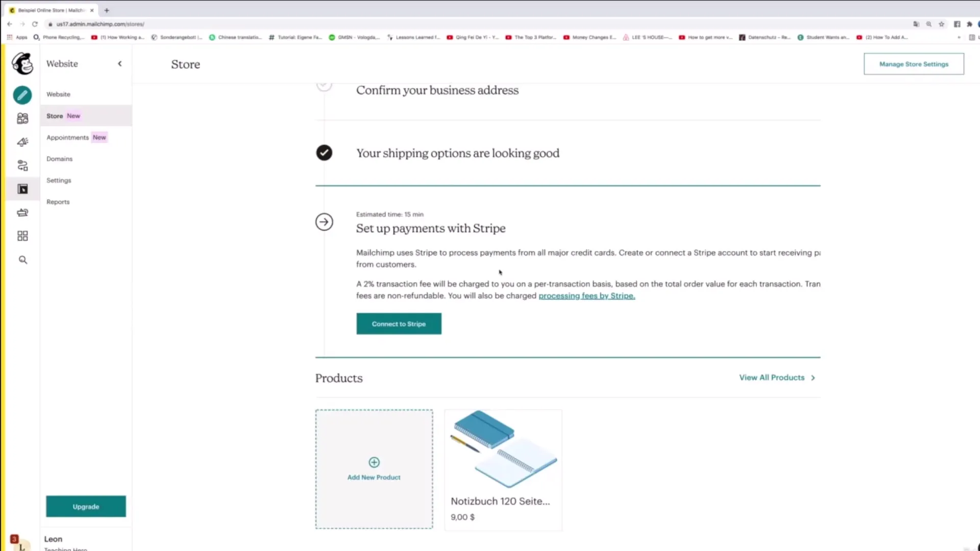Click the browser back arrow
This screenshot has height=551, width=980.
point(10,24)
